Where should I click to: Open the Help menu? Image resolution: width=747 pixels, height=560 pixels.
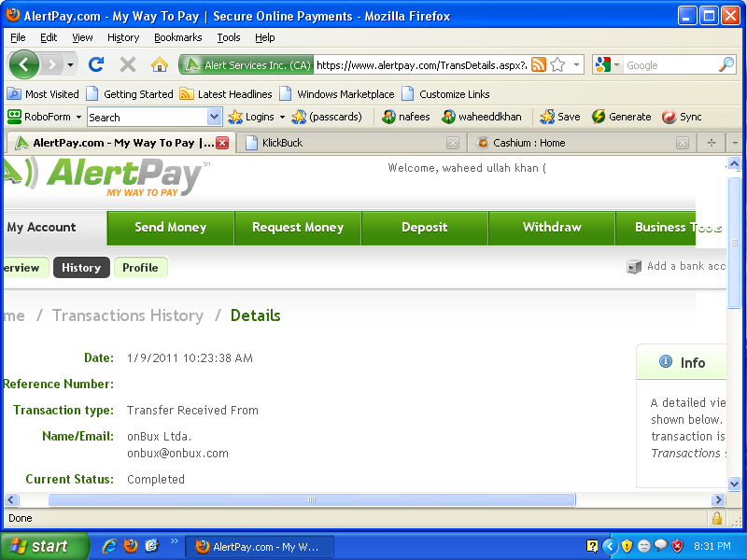(264, 37)
